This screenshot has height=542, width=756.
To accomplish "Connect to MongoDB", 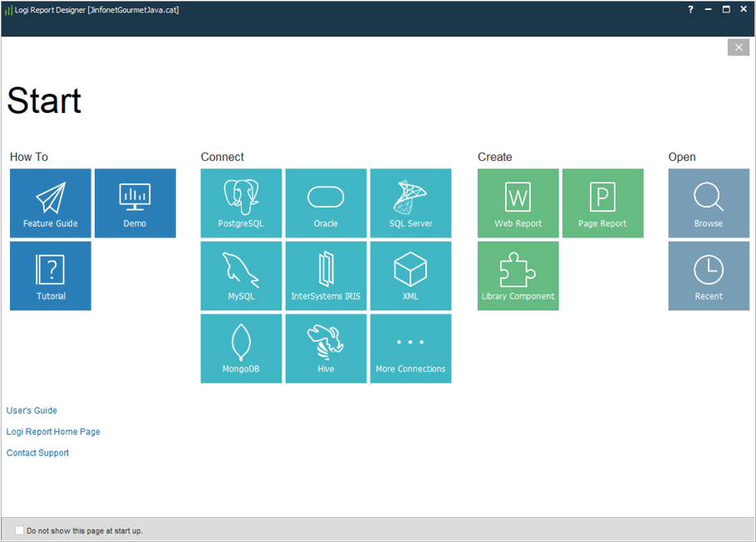I will click(241, 348).
